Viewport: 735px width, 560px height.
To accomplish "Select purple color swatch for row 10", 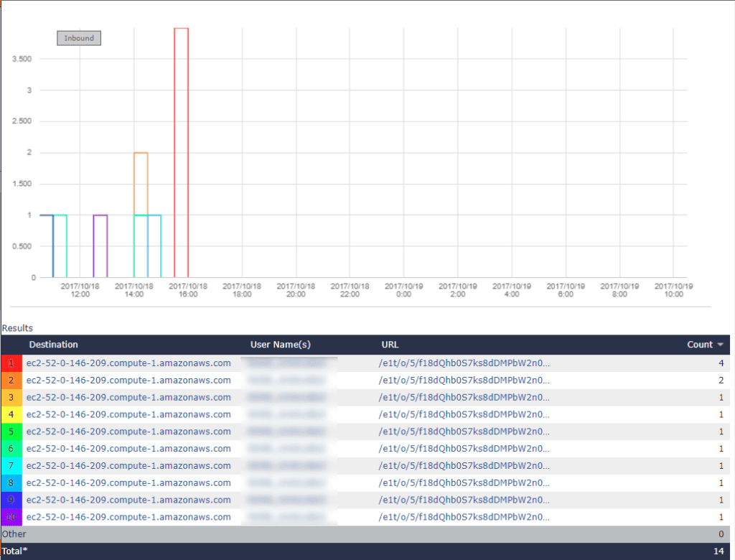I will pos(11,518).
